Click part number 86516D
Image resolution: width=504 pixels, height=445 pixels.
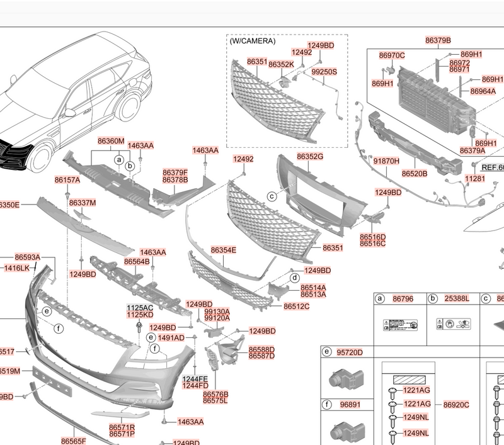(372, 237)
